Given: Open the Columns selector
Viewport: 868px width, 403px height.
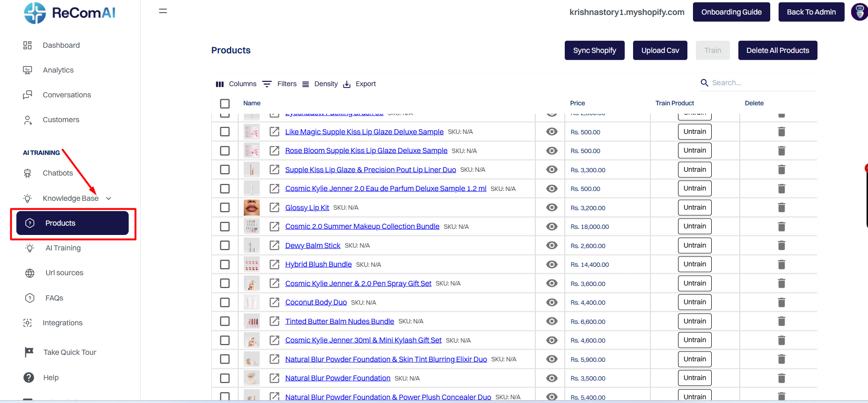Looking at the screenshot, I should point(236,84).
